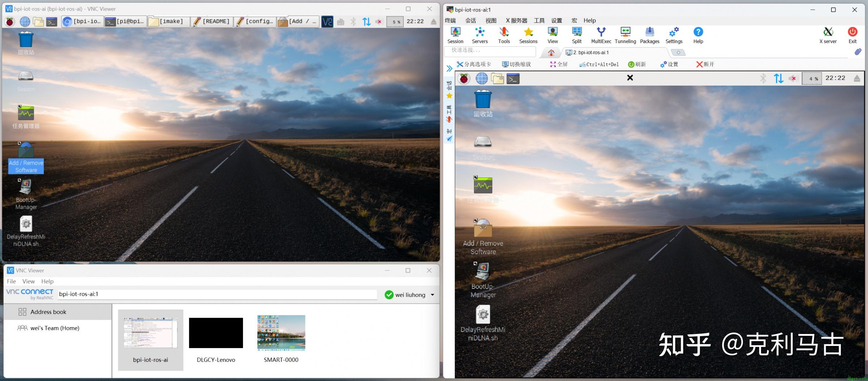Click the VNC address bar field
This screenshot has width=868, height=381.
coord(217,294)
